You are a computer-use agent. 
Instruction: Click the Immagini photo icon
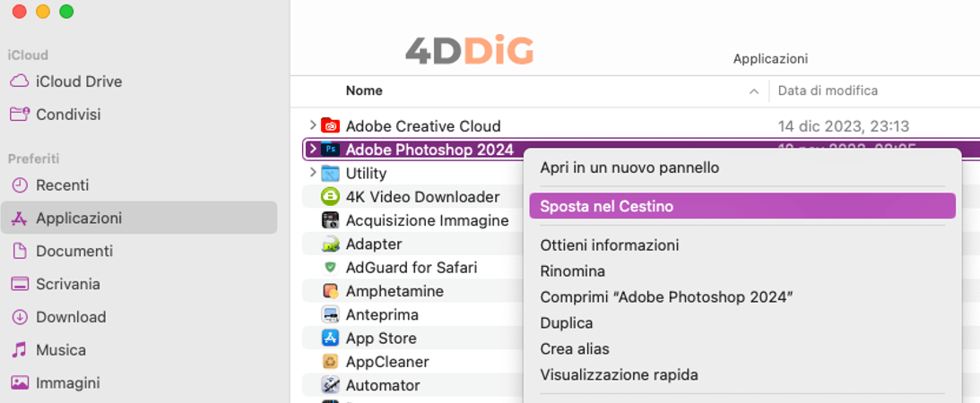20,382
